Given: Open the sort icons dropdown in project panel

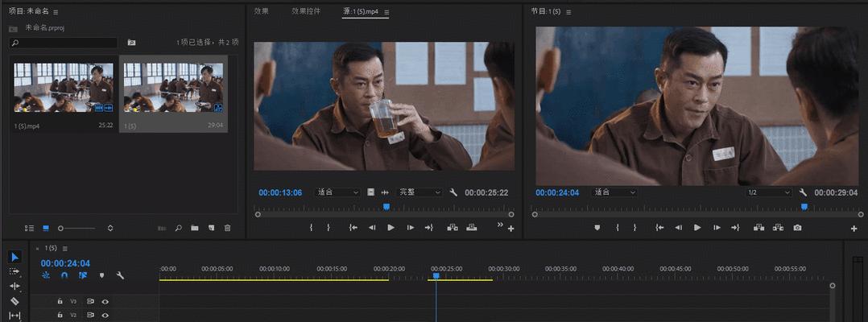Looking at the screenshot, I should click(110, 228).
